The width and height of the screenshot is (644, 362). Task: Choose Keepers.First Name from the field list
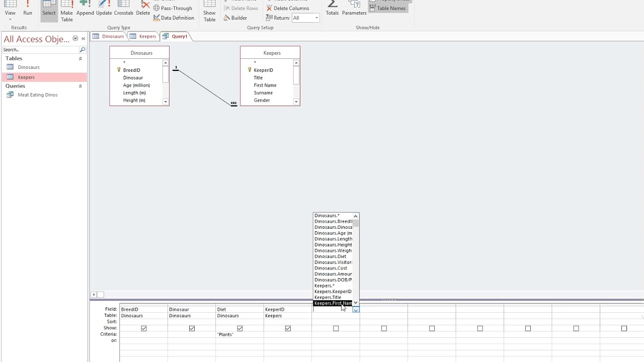tap(333, 303)
